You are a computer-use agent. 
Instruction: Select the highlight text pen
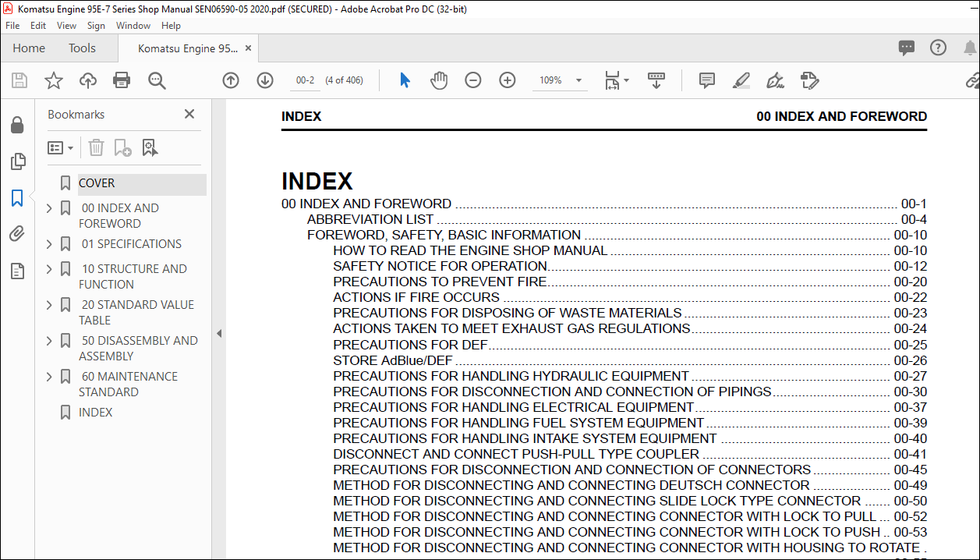[741, 80]
